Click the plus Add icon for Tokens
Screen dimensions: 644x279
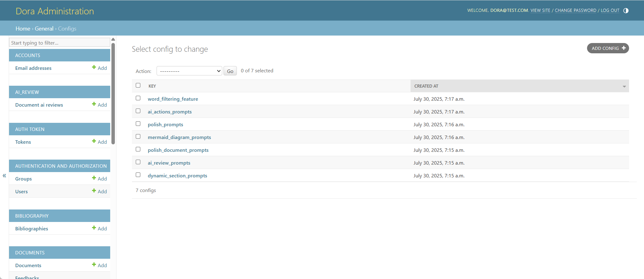tap(94, 141)
